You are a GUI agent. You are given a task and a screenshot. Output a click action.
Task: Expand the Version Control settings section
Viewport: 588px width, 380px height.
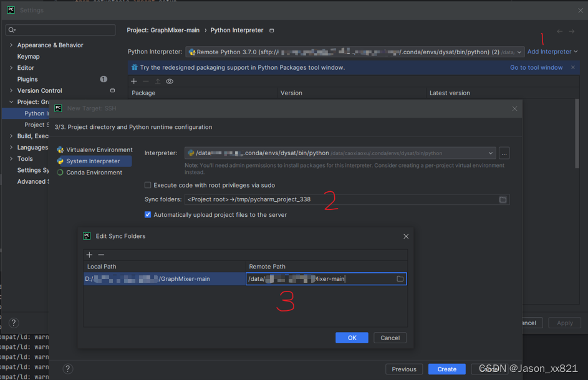click(11, 91)
